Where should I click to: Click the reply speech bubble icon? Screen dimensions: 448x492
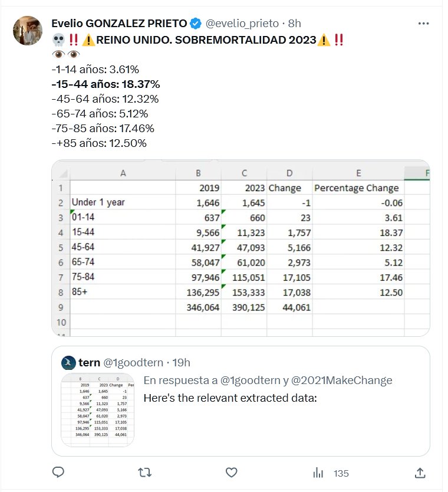(59, 473)
